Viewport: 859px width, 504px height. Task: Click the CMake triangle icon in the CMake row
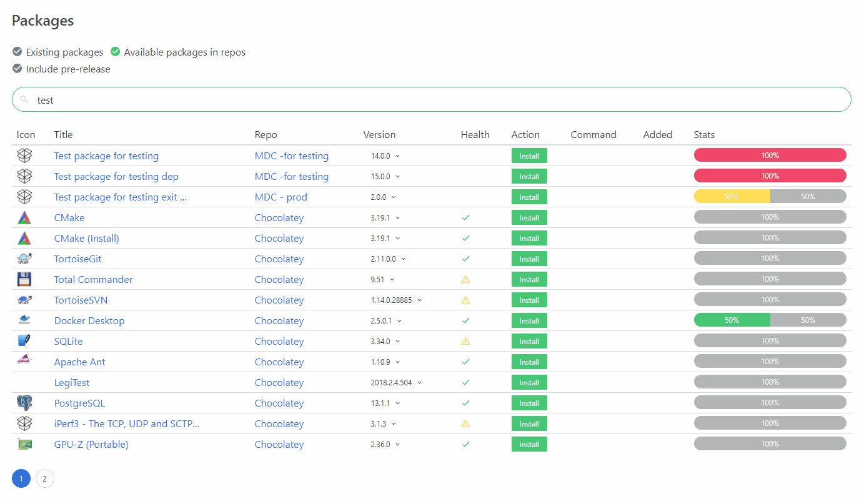tap(24, 217)
